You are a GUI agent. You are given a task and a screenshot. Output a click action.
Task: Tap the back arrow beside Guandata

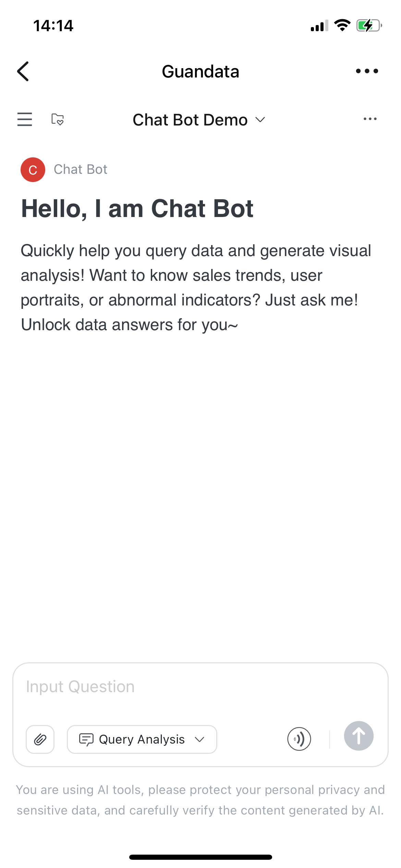coord(23,71)
